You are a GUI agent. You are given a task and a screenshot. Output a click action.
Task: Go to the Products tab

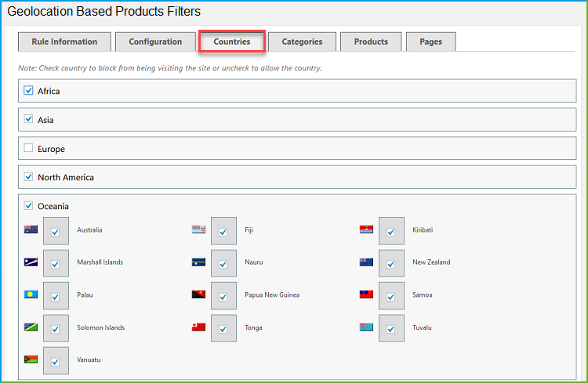(x=371, y=42)
